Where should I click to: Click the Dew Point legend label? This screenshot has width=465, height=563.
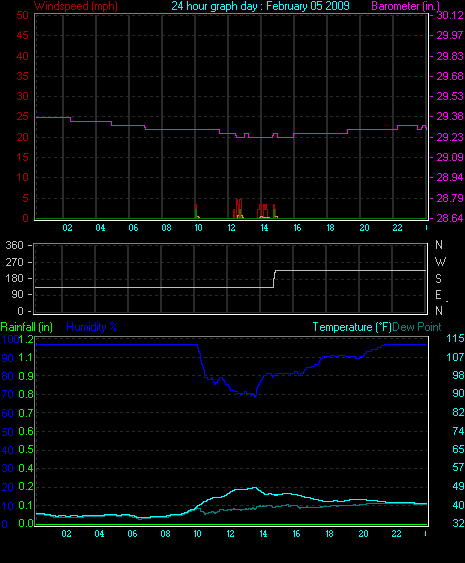pos(417,327)
